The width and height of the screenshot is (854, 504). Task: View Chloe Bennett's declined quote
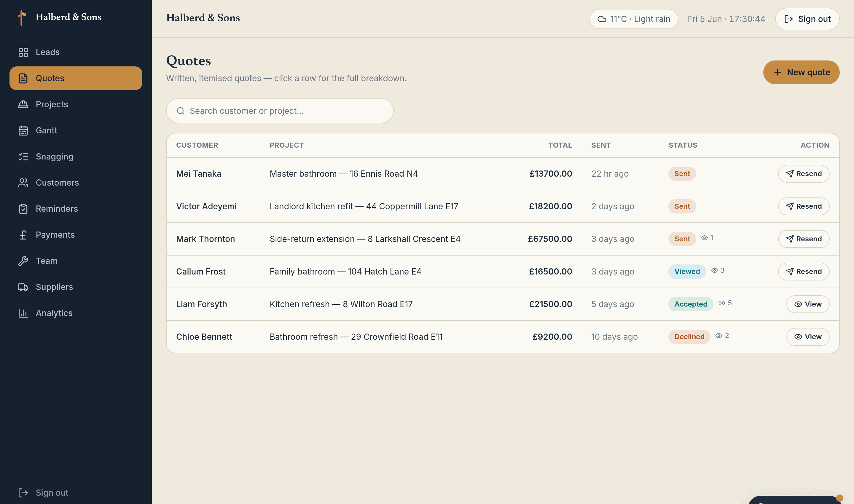point(807,337)
